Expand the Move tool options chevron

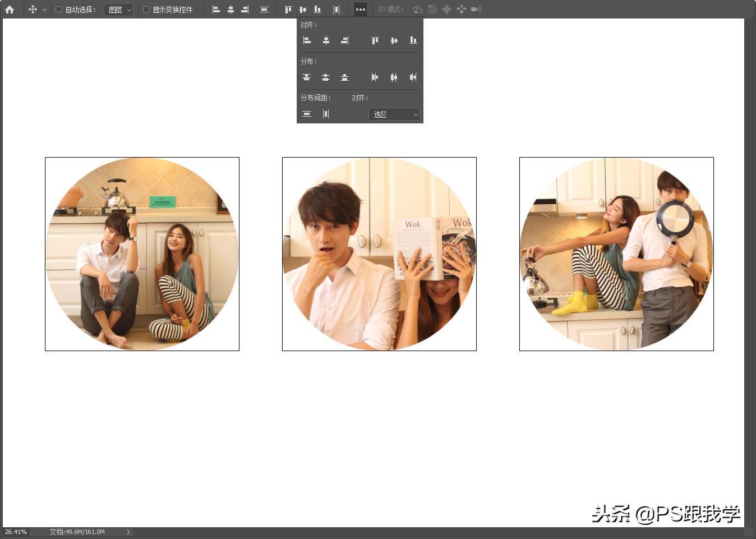tap(45, 10)
